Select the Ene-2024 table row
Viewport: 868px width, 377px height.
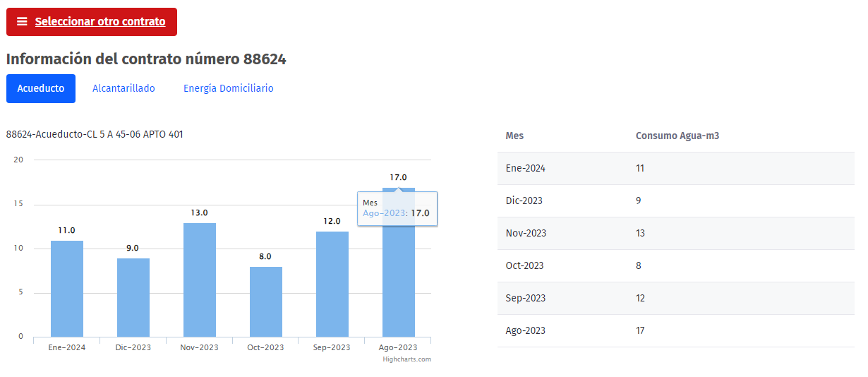[675, 168]
